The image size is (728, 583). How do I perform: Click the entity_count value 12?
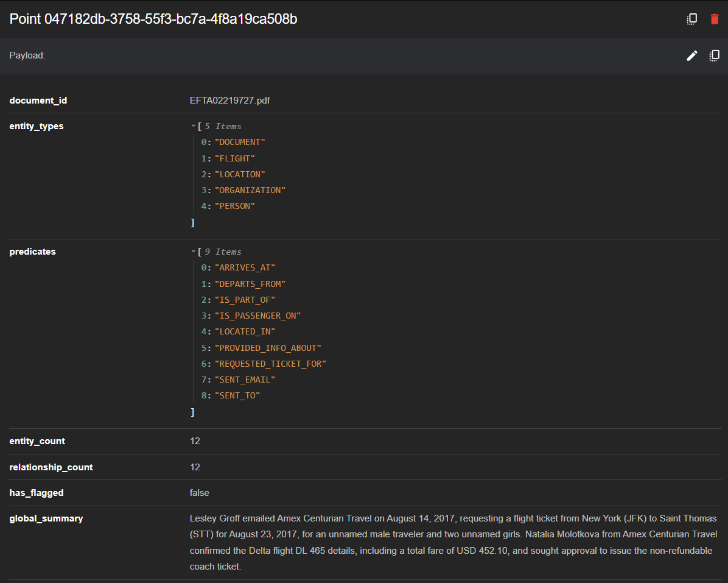point(195,441)
